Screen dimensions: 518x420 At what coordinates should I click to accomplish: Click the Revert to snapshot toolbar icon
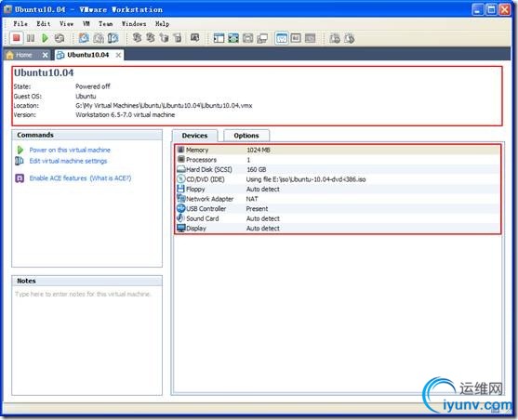tap(99, 38)
